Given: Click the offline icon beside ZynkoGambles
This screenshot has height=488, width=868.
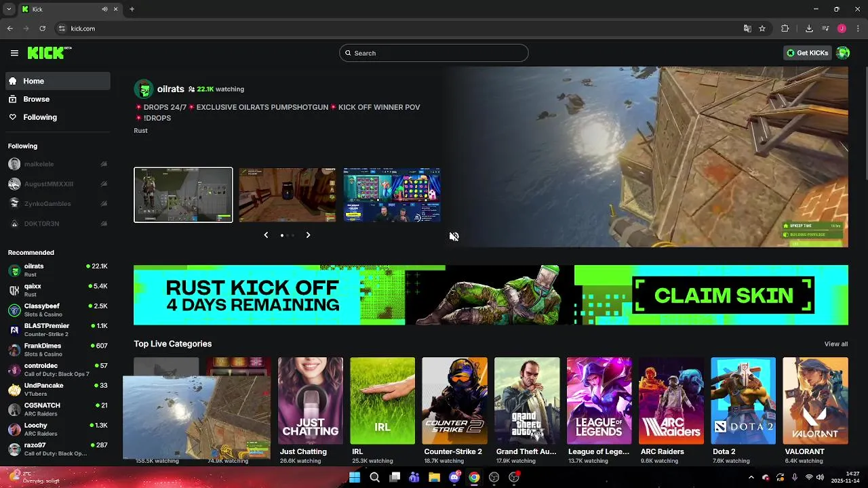Looking at the screenshot, I should tap(104, 203).
